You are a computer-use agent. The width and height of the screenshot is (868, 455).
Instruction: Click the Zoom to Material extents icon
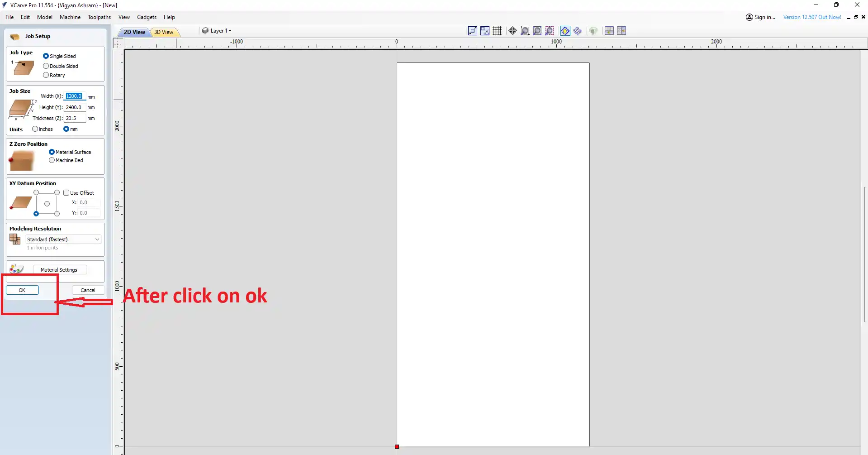pyautogui.click(x=537, y=31)
